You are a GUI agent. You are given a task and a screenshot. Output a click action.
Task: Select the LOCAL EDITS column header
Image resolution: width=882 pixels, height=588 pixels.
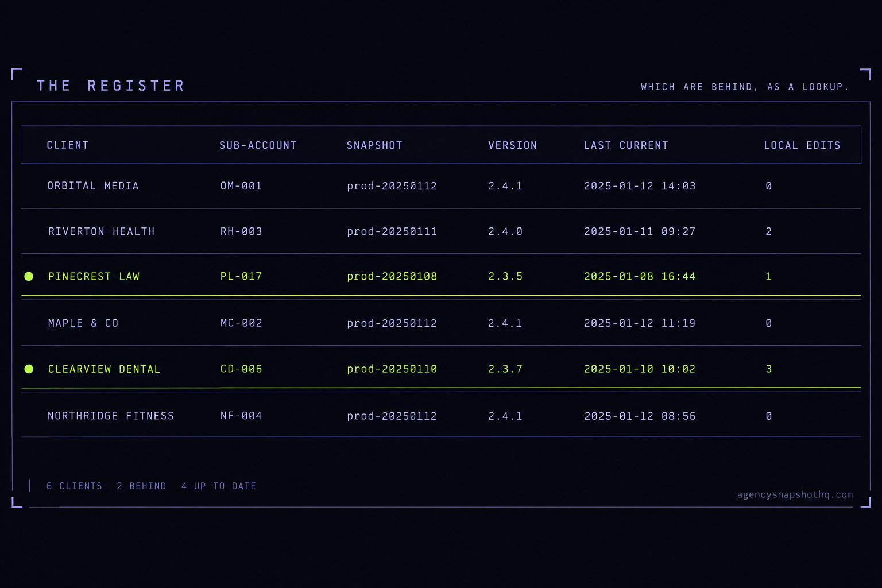802,145
